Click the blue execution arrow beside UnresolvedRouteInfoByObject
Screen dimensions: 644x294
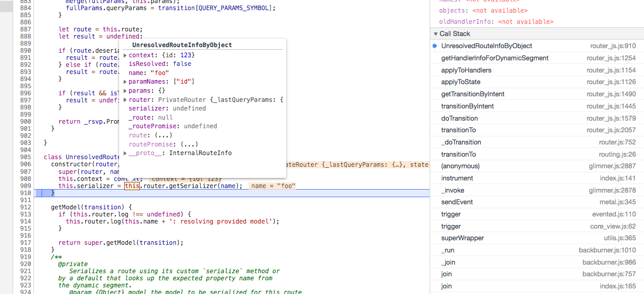(435, 46)
